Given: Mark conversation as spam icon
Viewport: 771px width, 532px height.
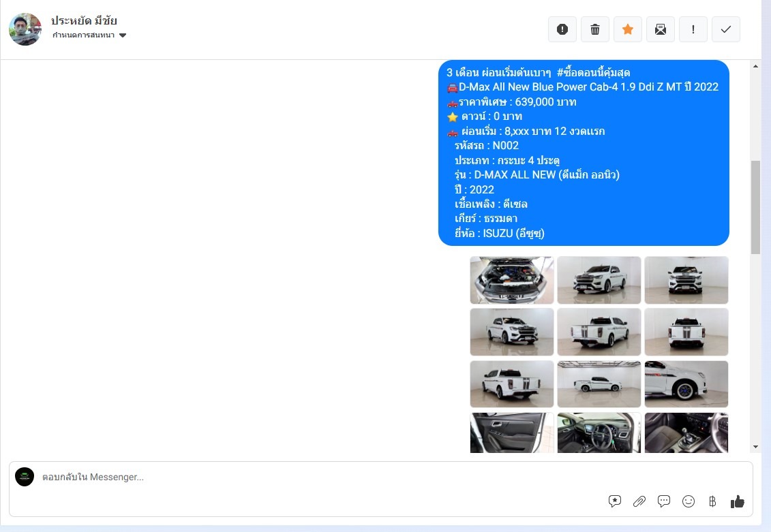Looking at the screenshot, I should coord(562,29).
